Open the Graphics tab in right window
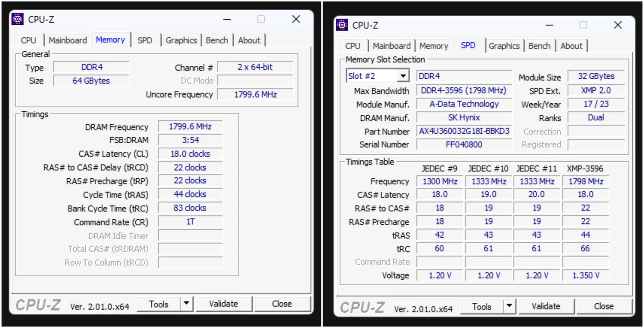 tap(504, 46)
